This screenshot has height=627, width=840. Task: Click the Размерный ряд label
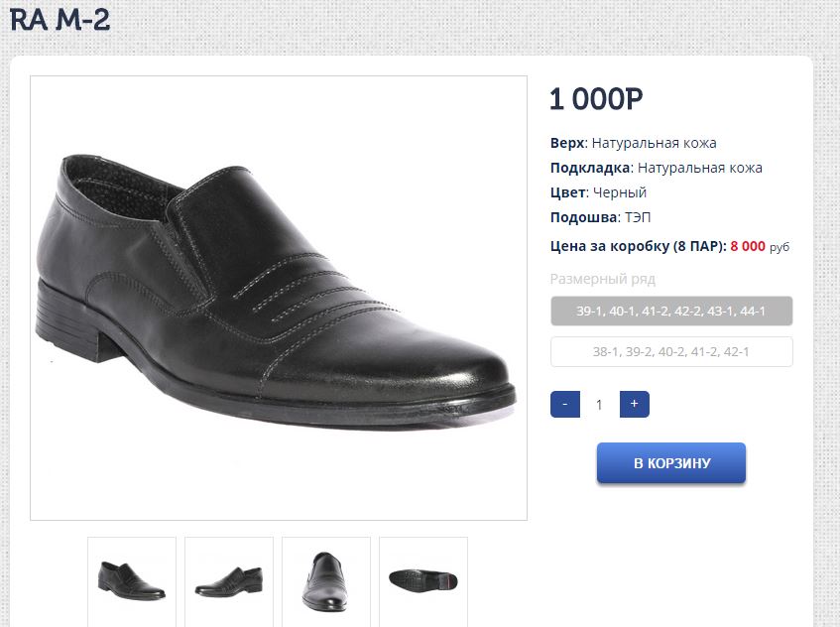click(603, 279)
